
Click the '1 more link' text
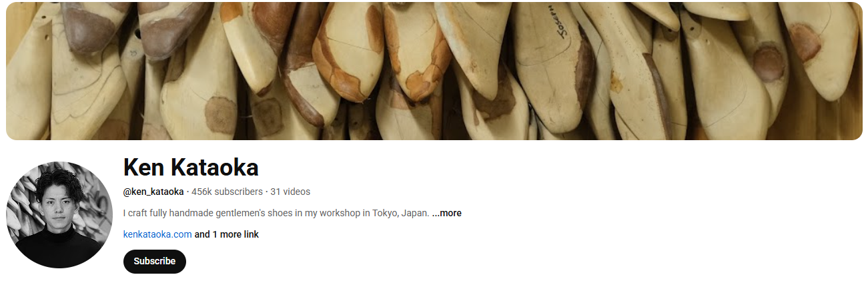pos(236,234)
